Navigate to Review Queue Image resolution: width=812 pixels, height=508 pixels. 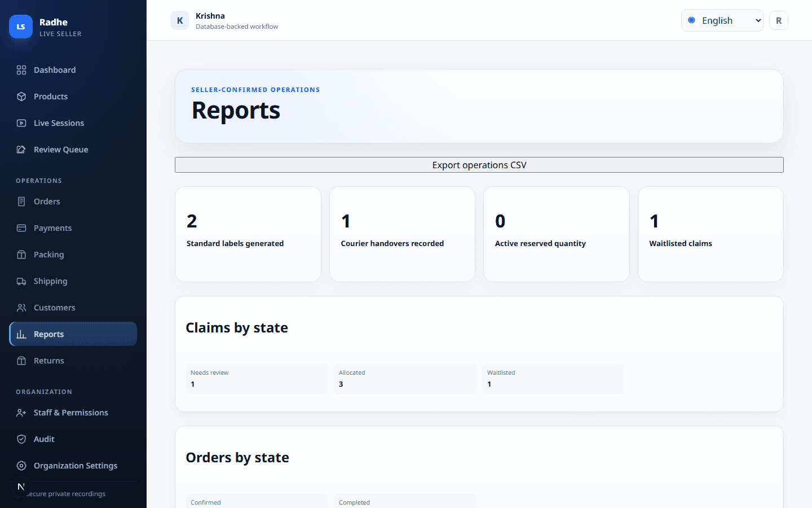[x=73, y=150]
